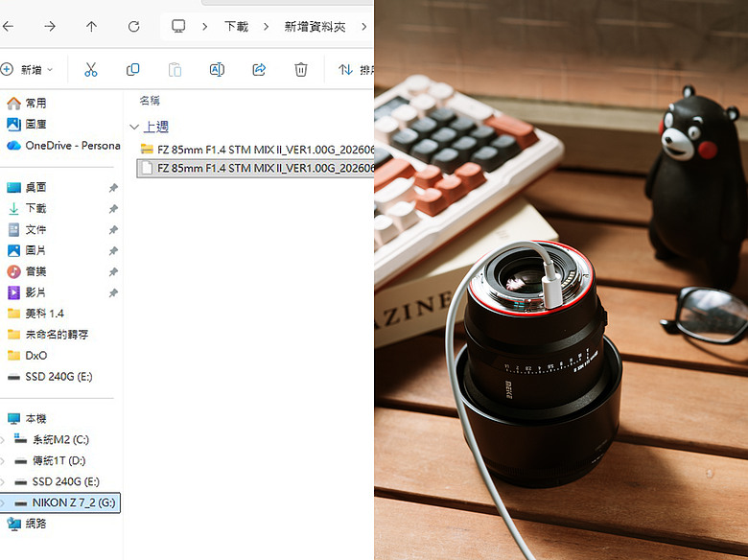This screenshot has width=748, height=560.
Task: Click the 名稱 column header
Action: point(150,101)
